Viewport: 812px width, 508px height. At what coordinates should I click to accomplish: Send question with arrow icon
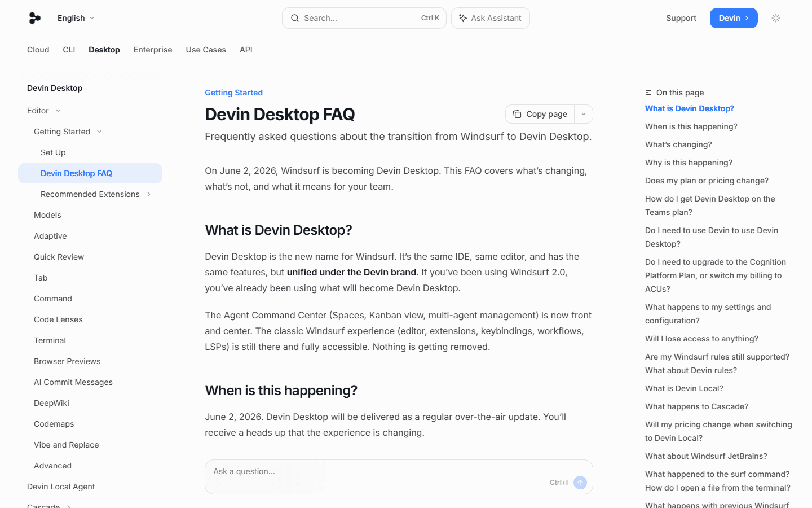click(x=580, y=483)
